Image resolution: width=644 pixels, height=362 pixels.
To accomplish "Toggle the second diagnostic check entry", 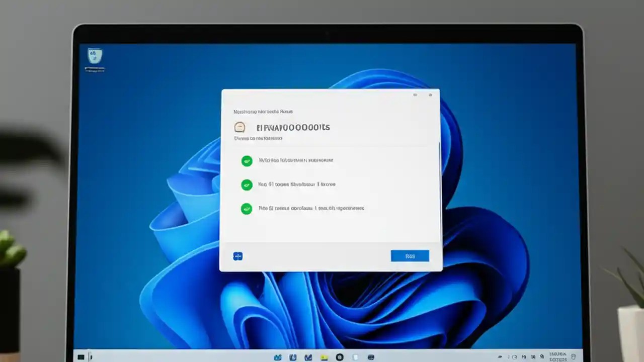I will pyautogui.click(x=297, y=185).
